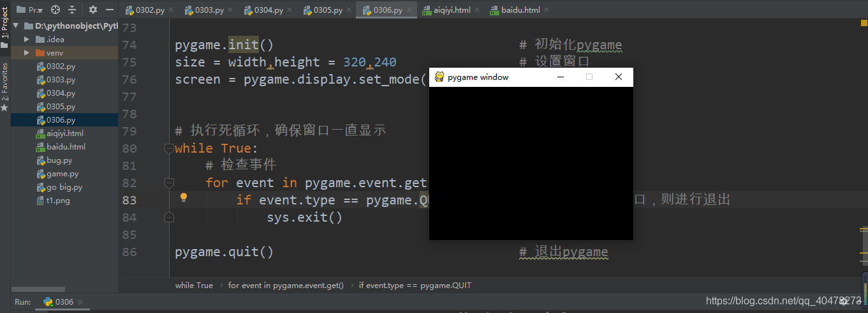The height and width of the screenshot is (313, 868).
Task: Select aiqiyi.html in the project tree
Action: click(60, 134)
